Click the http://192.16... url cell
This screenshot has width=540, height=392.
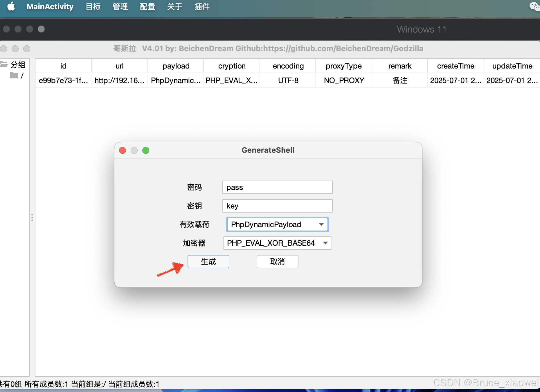pyautogui.click(x=120, y=80)
